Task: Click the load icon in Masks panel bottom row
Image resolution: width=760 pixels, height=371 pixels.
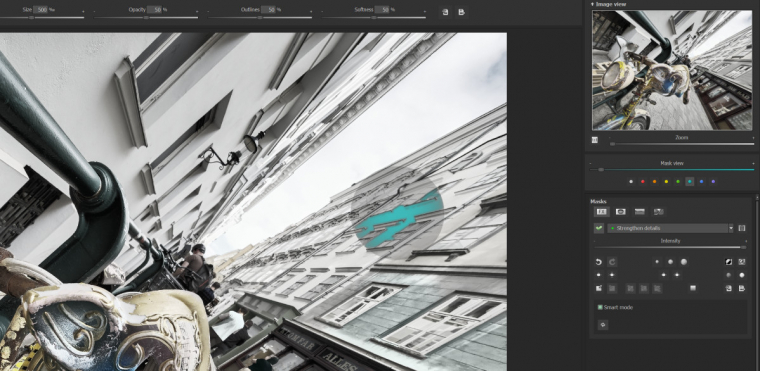Action: [x=728, y=288]
